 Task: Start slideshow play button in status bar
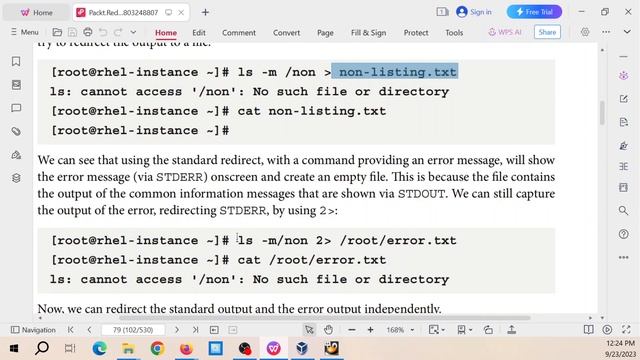(x=607, y=329)
